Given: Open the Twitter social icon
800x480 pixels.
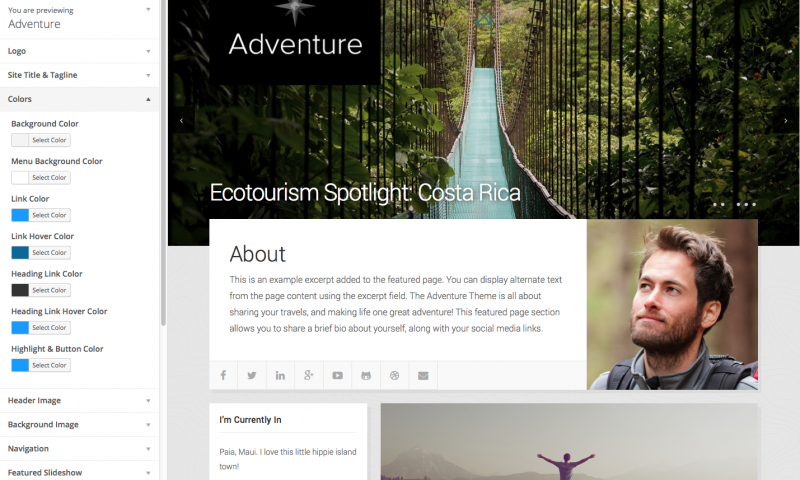Looking at the screenshot, I should (252, 375).
